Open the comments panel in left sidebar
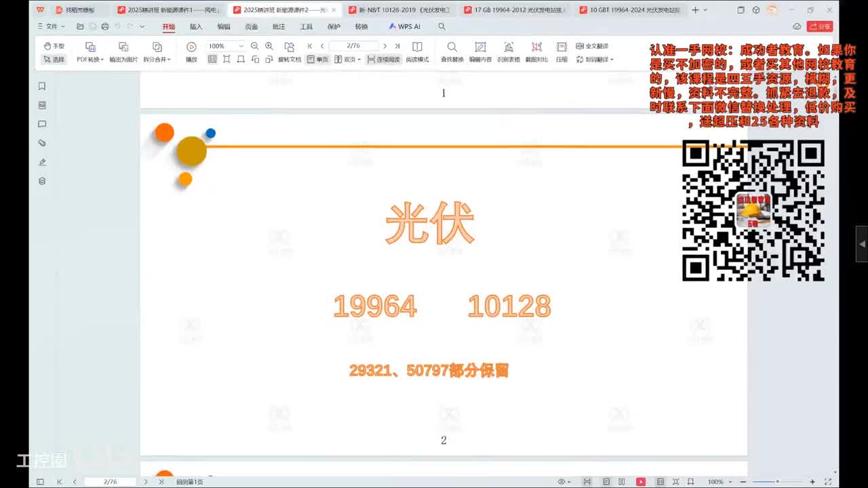 [x=42, y=124]
